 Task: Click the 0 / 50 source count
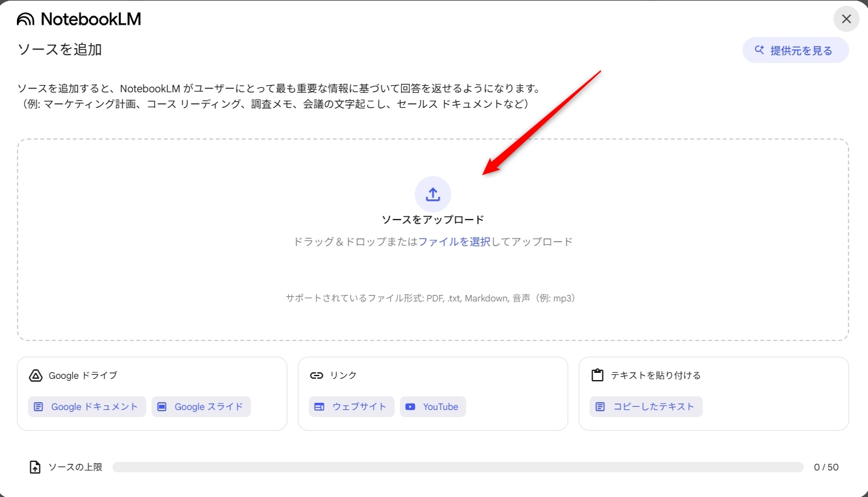coord(826,467)
